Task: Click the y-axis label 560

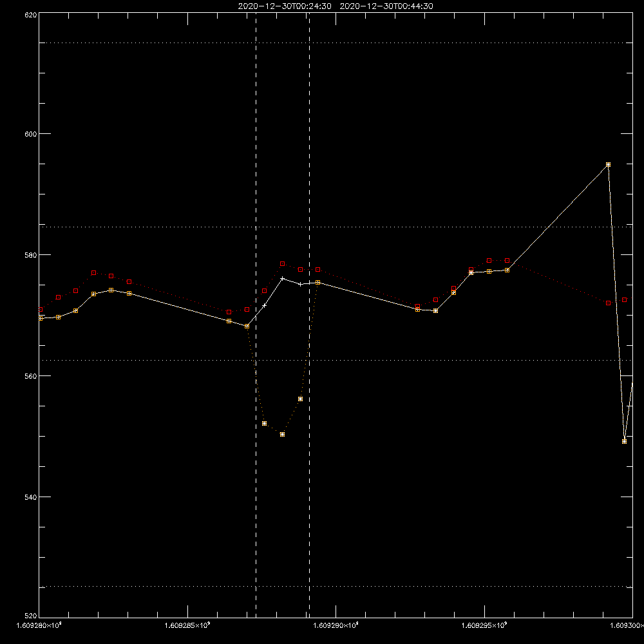Action: (x=31, y=376)
